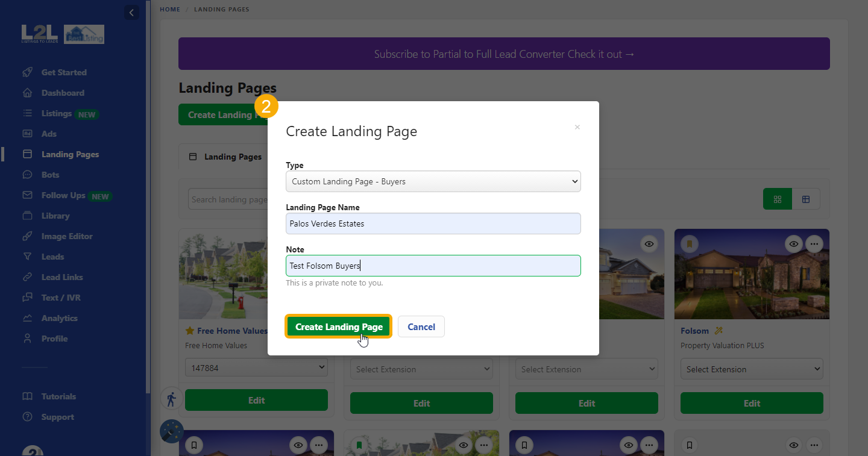This screenshot has width=868, height=456.
Task: Open Dashboard from the sidebar menu
Action: coord(63,93)
